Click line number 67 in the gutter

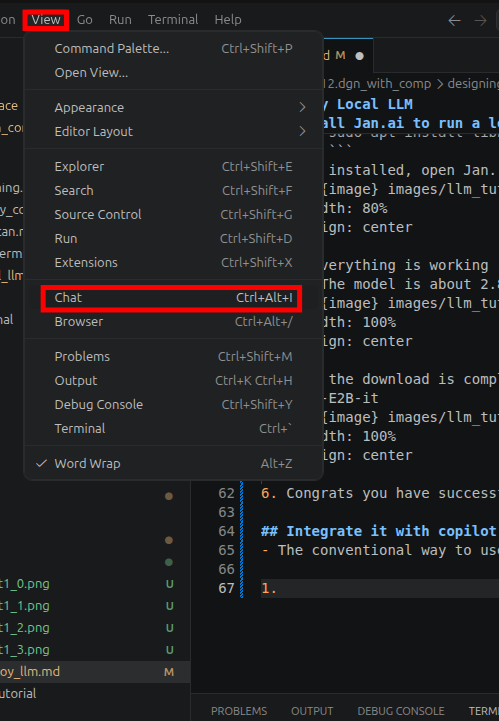pyautogui.click(x=226, y=588)
